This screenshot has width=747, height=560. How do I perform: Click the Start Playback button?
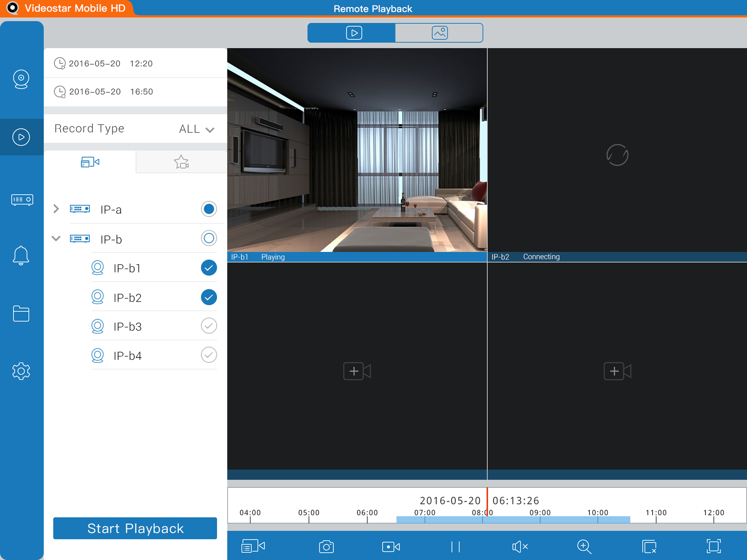pyautogui.click(x=135, y=528)
